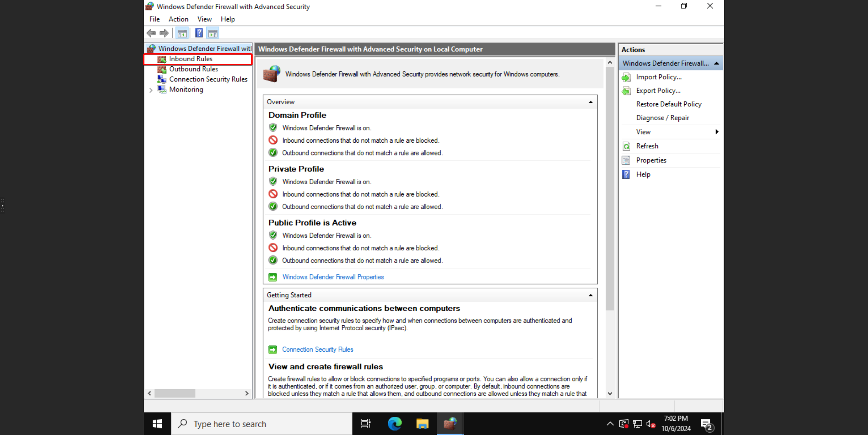Click the Show/Hide Action Pane icon
The height and width of the screenshot is (435, 868).
click(x=213, y=33)
